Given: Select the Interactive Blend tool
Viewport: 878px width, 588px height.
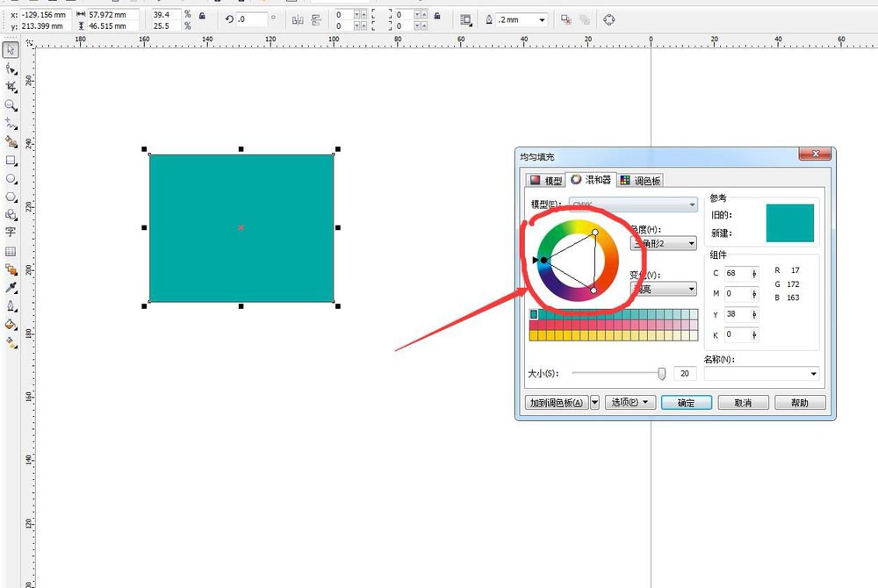Looking at the screenshot, I should [x=11, y=269].
